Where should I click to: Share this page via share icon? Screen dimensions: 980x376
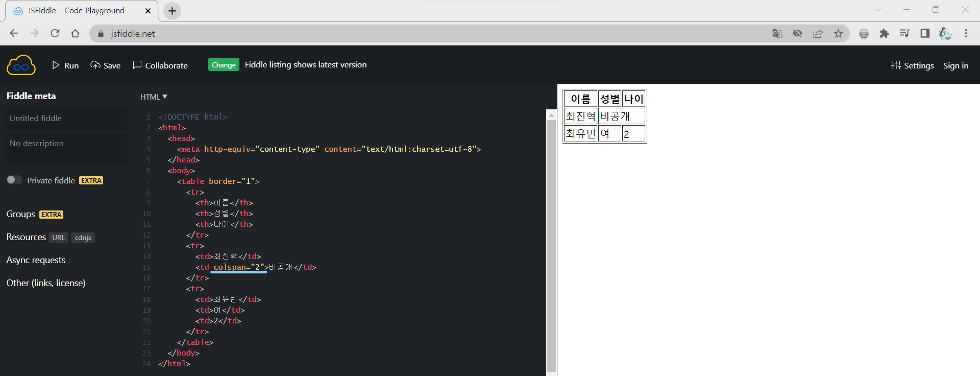pos(818,33)
